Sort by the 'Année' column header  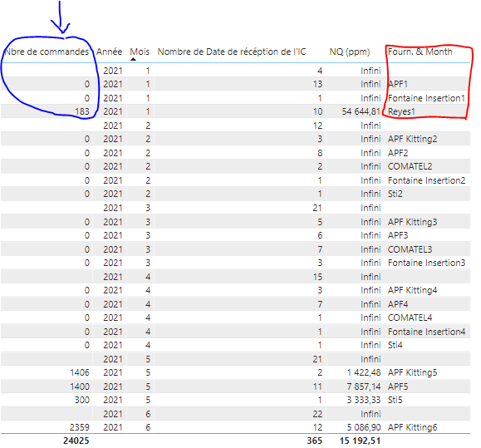click(109, 52)
